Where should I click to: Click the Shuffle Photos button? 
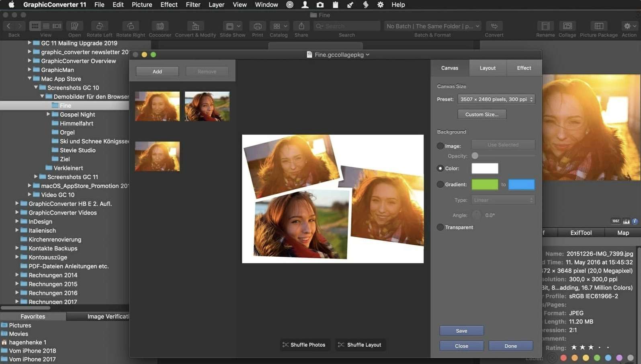click(304, 345)
